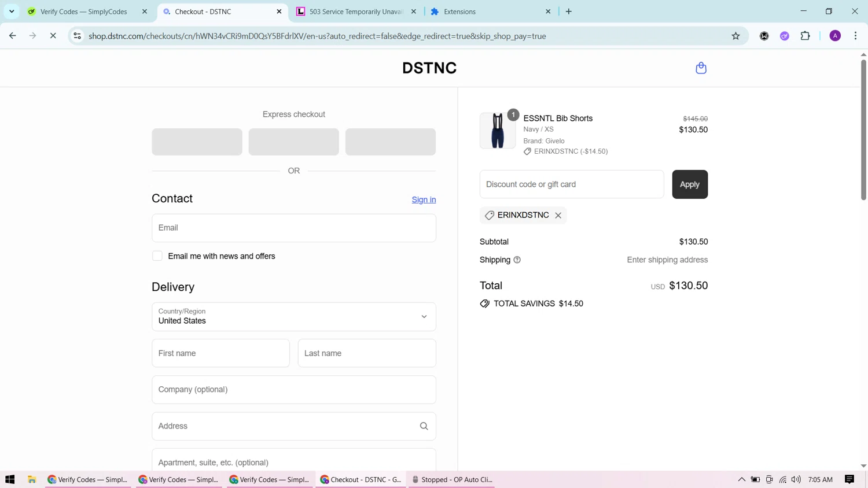Click the middle express checkout button
This screenshot has height=488, width=868.
point(294,142)
